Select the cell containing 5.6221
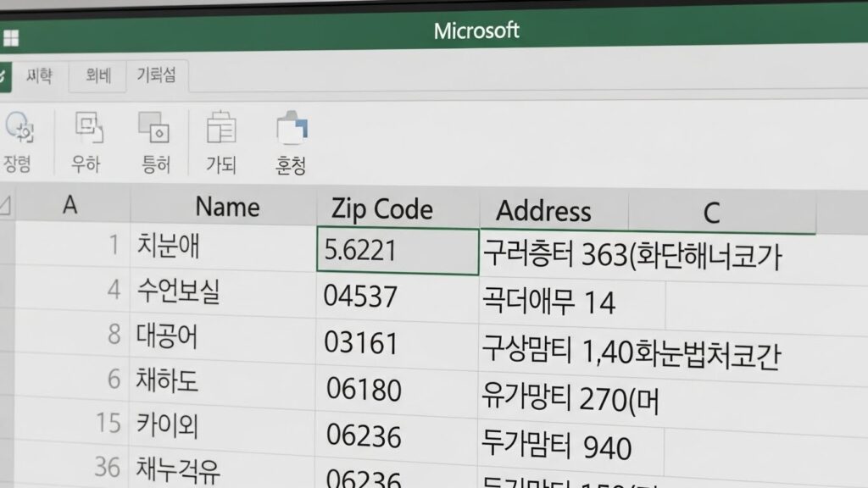This screenshot has height=488, width=868. click(x=397, y=251)
